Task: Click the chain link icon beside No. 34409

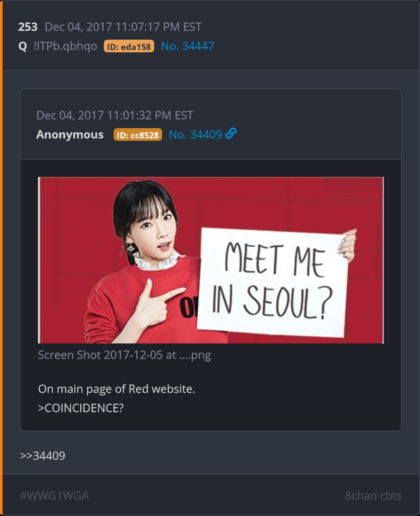Action: click(231, 133)
